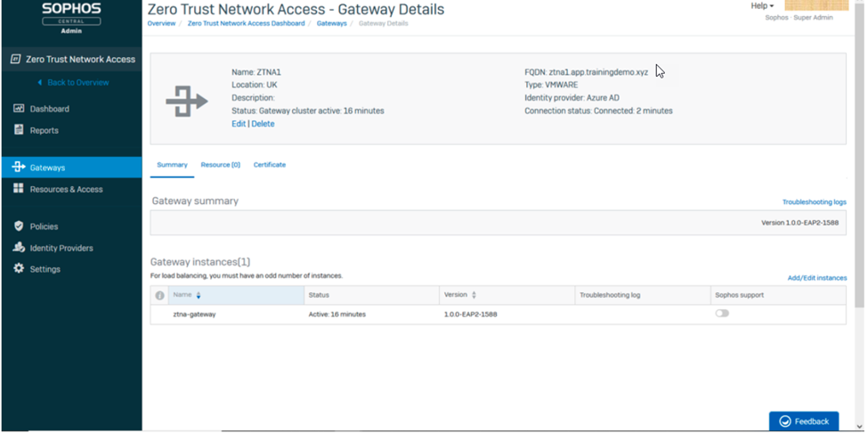
Task: Switch to the Resource (0) tab
Action: pos(220,165)
